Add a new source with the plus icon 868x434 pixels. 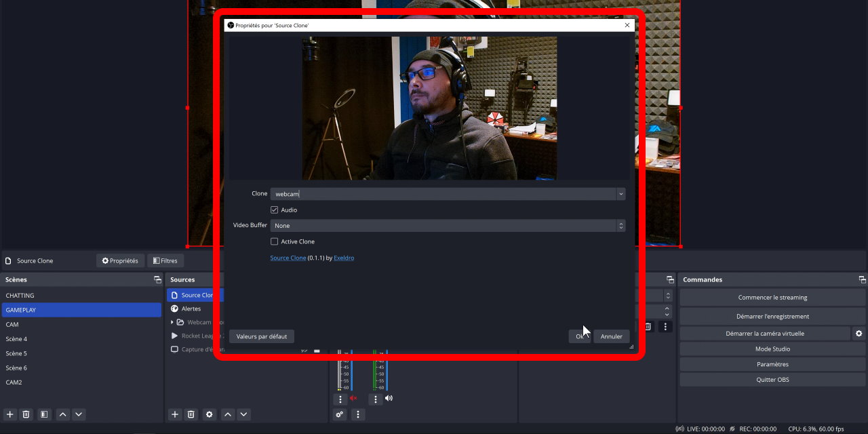click(175, 414)
